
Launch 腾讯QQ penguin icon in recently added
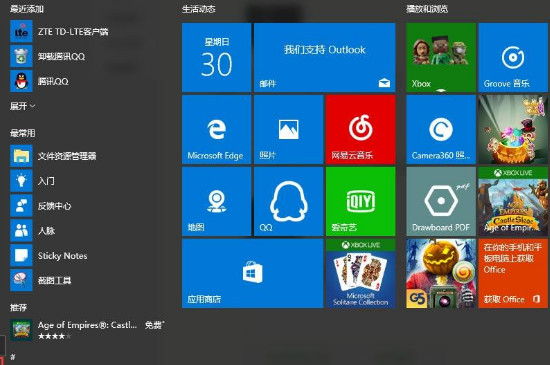(21, 81)
